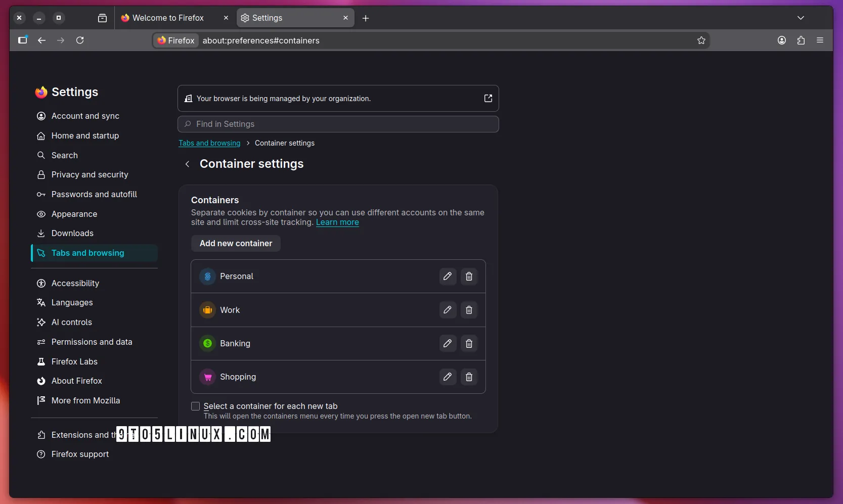This screenshot has width=843, height=504.
Task: Toggle the sidebar icon in toolbar
Action: pos(23,40)
